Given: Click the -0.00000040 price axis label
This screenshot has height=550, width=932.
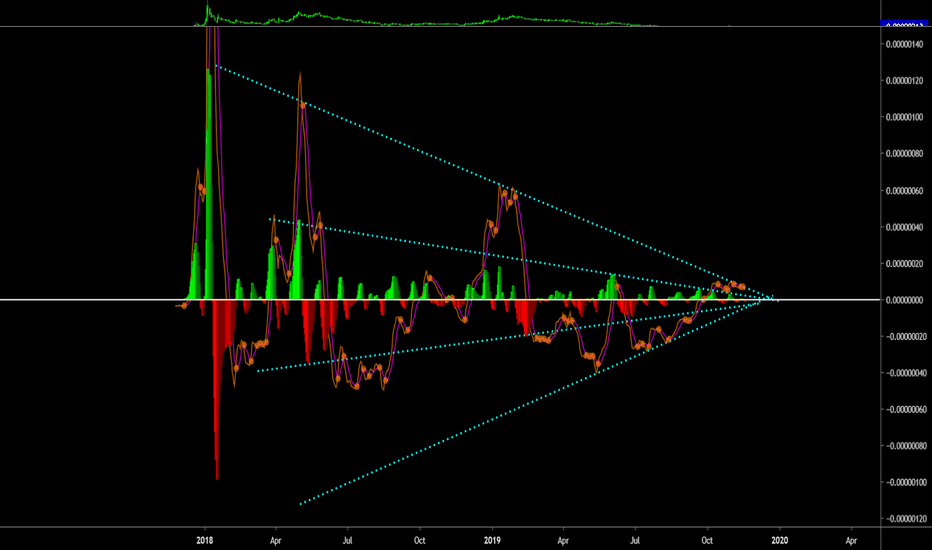Looking at the screenshot, I should (x=904, y=373).
